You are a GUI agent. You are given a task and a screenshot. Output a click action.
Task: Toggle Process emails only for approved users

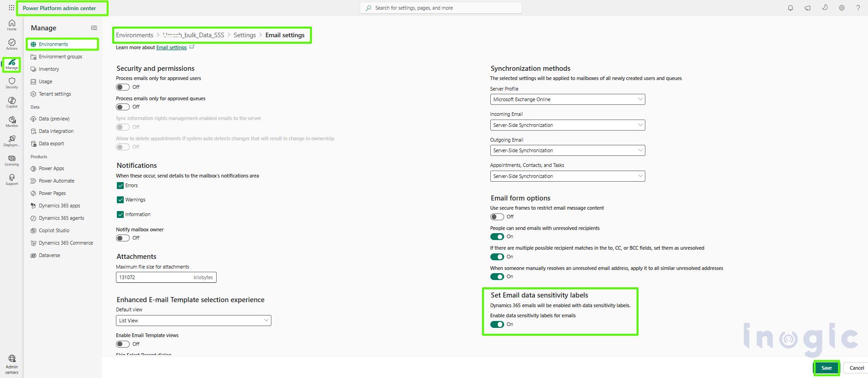[x=123, y=87]
